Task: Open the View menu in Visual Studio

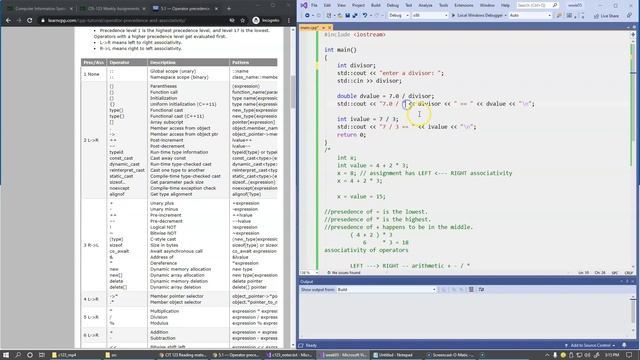Action: tap(341, 5)
